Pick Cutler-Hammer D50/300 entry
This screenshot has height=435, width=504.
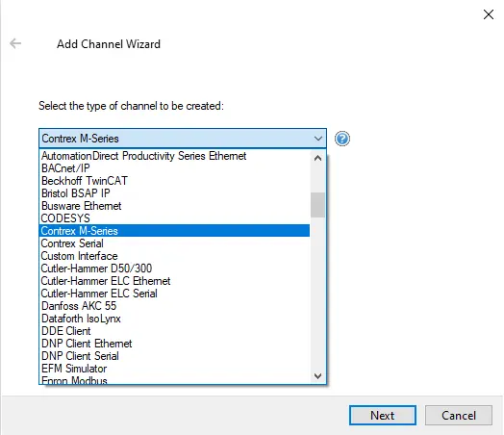pos(174,269)
